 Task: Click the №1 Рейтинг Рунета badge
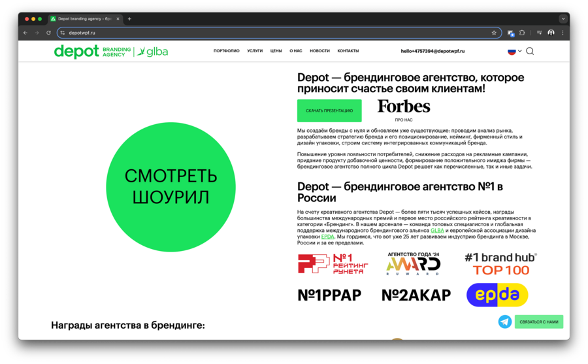point(333,264)
